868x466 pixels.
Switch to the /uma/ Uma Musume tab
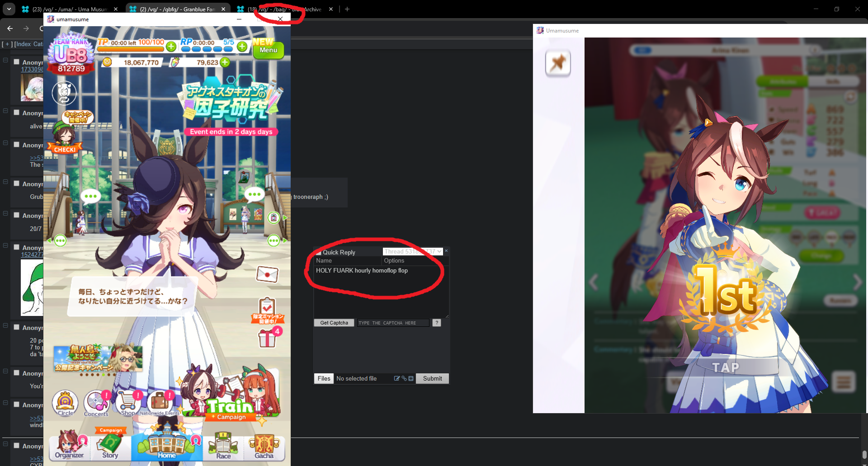(70, 9)
